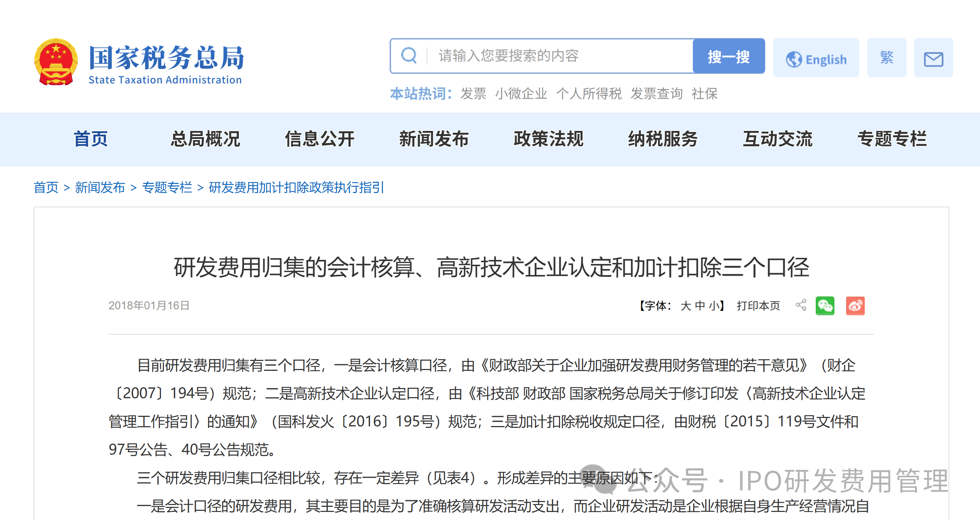Click the article date 2018年01月16日
The width and height of the screenshot is (980, 520).
tap(149, 305)
